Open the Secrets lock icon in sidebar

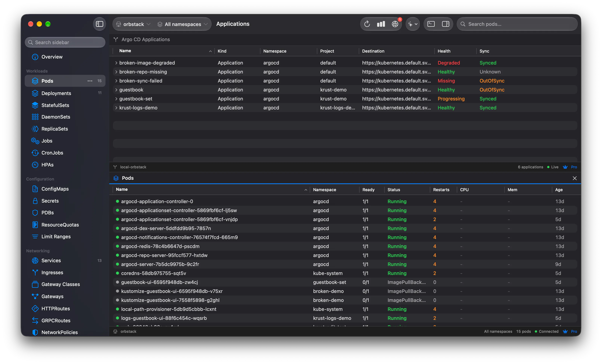35,201
